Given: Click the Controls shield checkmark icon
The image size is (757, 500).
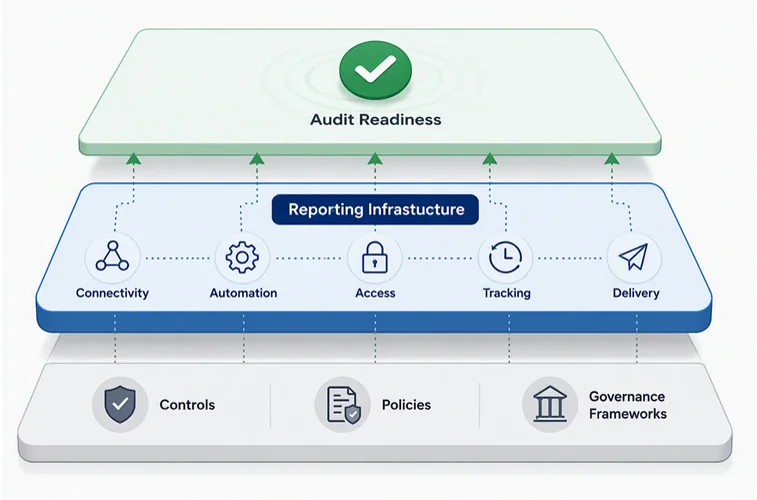Looking at the screenshot, I should click(x=120, y=404).
